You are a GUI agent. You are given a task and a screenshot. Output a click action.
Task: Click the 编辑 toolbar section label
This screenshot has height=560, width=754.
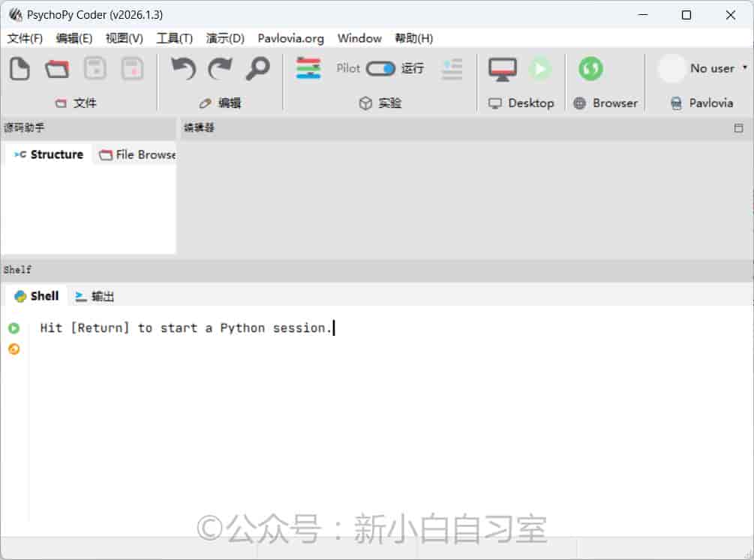tap(220, 103)
